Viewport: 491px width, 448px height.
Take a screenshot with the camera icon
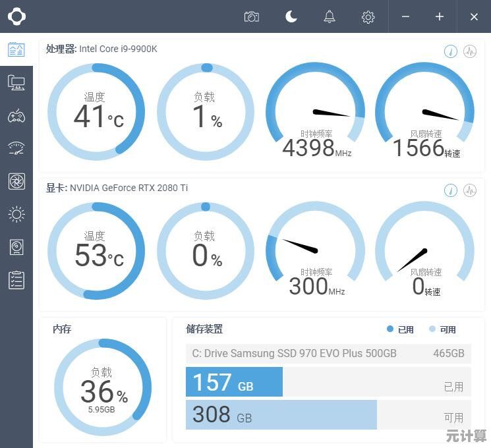point(251,17)
